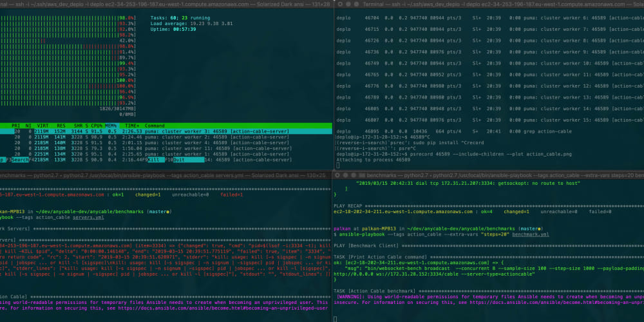
Task: Close the top-right ssh Terminal window
Action: [x=340, y=4]
